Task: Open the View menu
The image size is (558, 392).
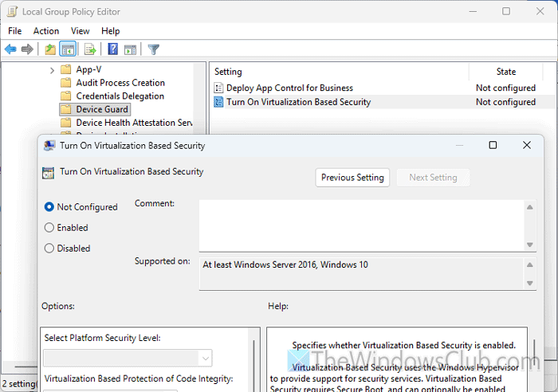Action: click(x=80, y=31)
